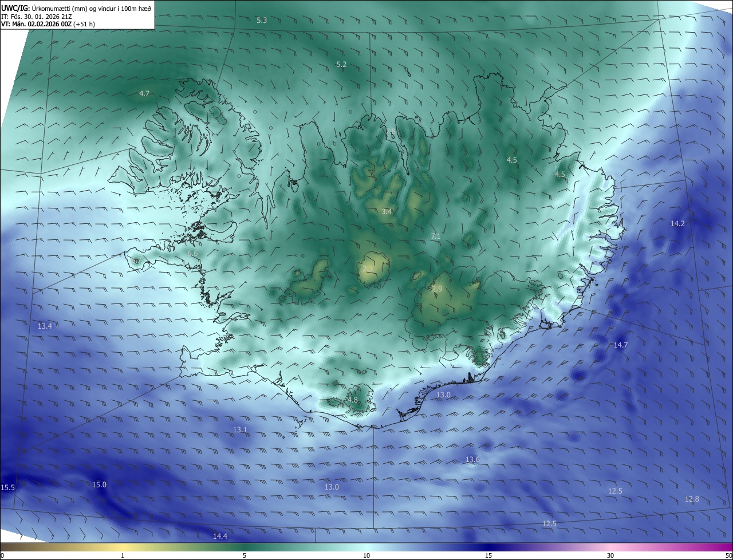Click the 4.7 value near Westfjords
This screenshot has height=560, width=733.
pyautogui.click(x=144, y=93)
